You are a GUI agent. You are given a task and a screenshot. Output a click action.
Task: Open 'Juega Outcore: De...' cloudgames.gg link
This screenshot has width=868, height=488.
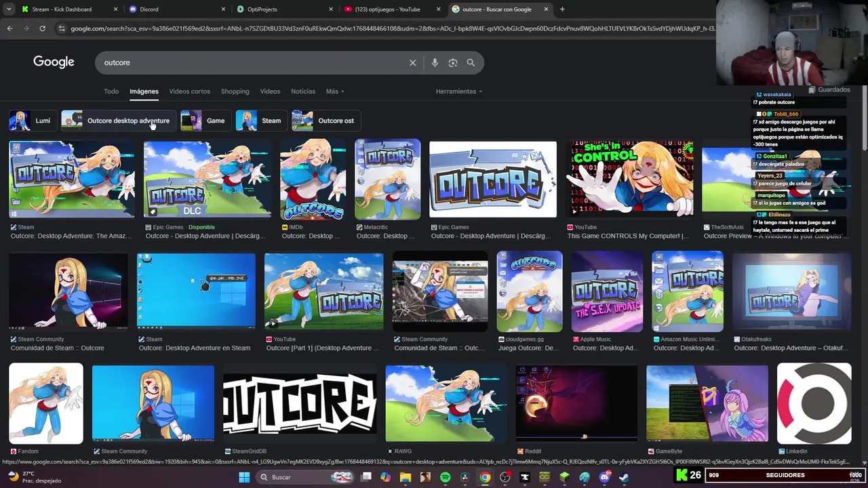click(529, 348)
